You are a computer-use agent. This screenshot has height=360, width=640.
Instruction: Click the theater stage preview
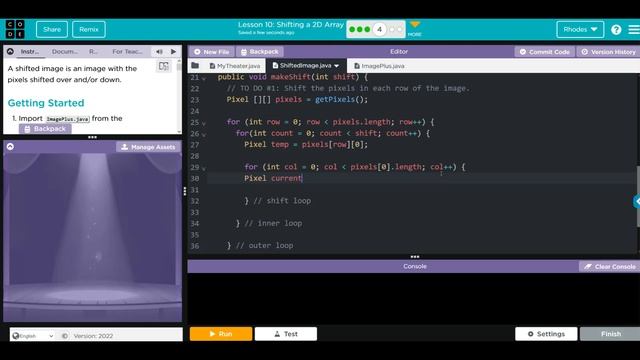[x=93, y=237]
